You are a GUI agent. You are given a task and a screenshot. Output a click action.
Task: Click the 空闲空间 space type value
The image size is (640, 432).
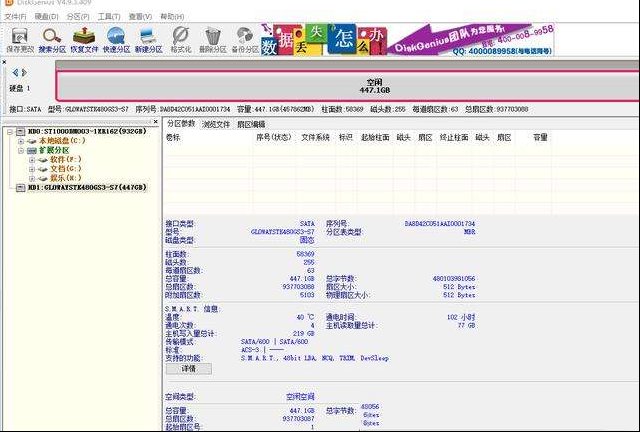coord(300,397)
